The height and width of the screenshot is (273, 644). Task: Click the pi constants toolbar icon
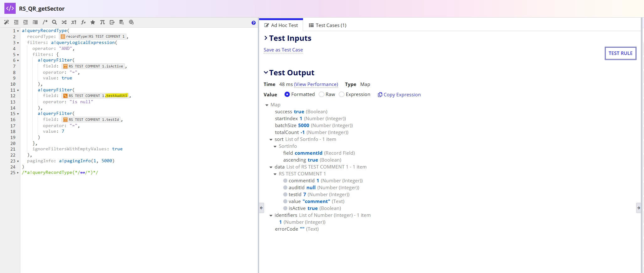(x=102, y=22)
